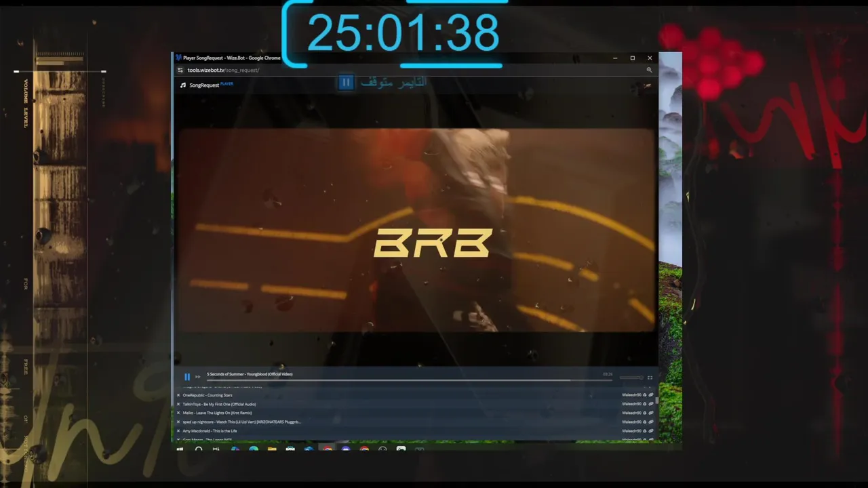Open link icon for sped up nightcore row
The height and width of the screenshot is (488, 868).
[x=651, y=422]
